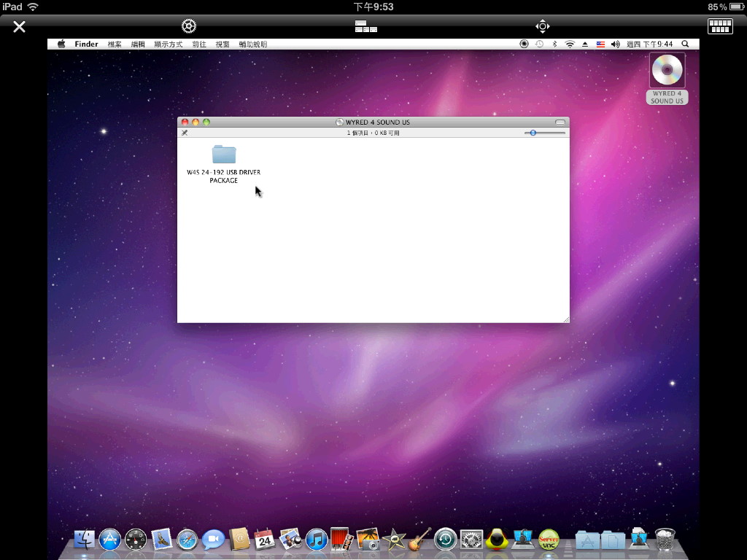Viewport: 747px width, 560px height.
Task: Click the eject icon in menu bar
Action: pyautogui.click(x=585, y=44)
